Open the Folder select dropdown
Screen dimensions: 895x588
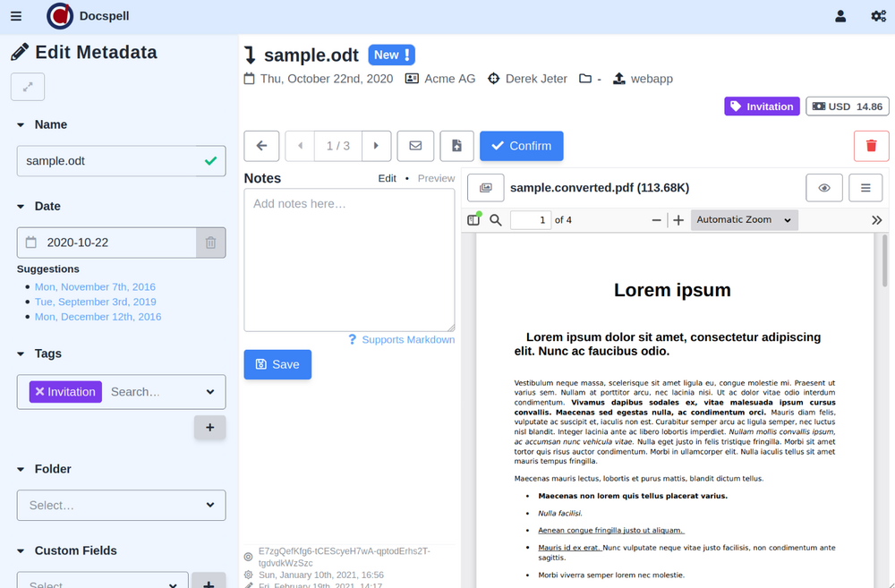pyautogui.click(x=121, y=506)
